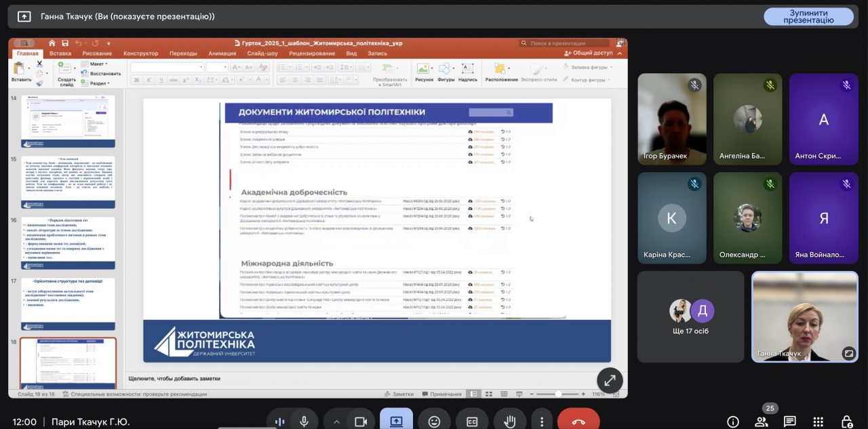Open the emoji reactions button
The image size is (868, 429).
click(434, 422)
